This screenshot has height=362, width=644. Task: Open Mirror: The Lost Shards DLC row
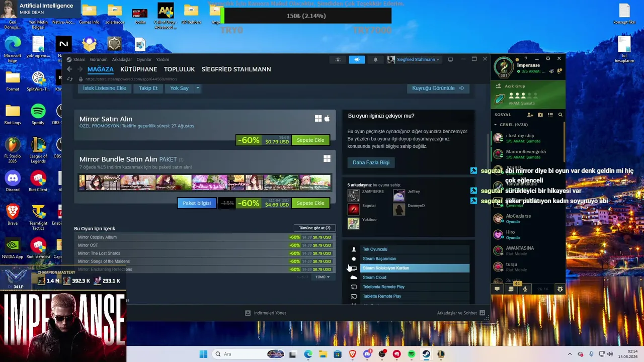pos(205,253)
